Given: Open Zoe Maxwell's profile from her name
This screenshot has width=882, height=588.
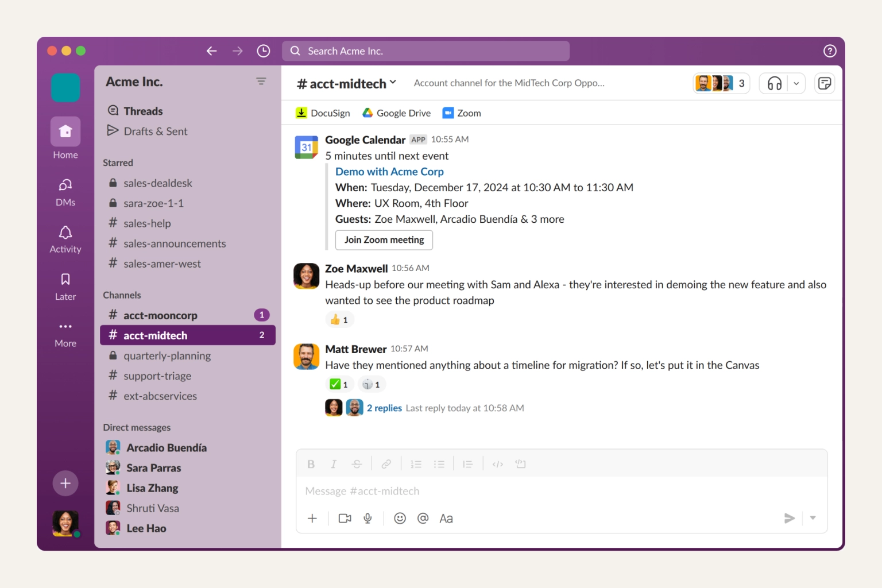Looking at the screenshot, I should click(356, 269).
